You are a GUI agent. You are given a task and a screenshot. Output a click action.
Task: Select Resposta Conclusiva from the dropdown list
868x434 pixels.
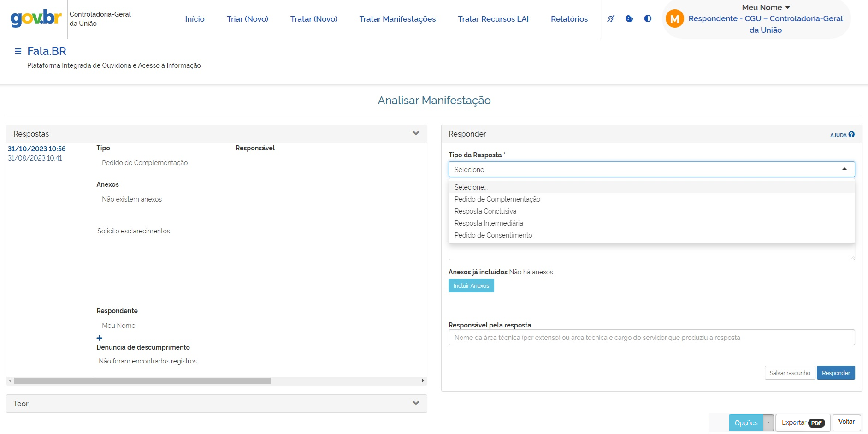point(485,211)
